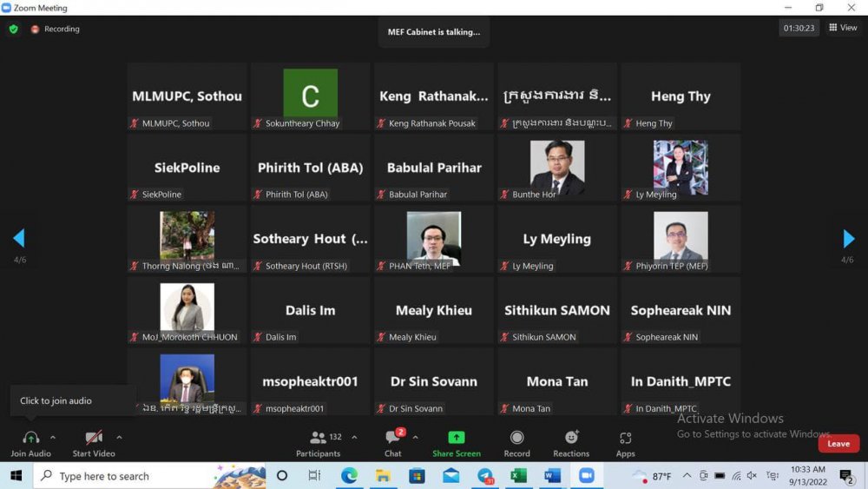The image size is (868, 489).
Task: Click the muted volume tray icon
Action: point(752,476)
